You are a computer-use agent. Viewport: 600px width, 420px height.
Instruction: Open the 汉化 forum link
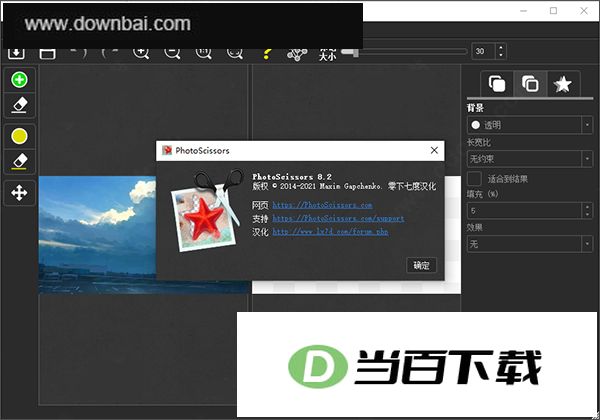330,232
